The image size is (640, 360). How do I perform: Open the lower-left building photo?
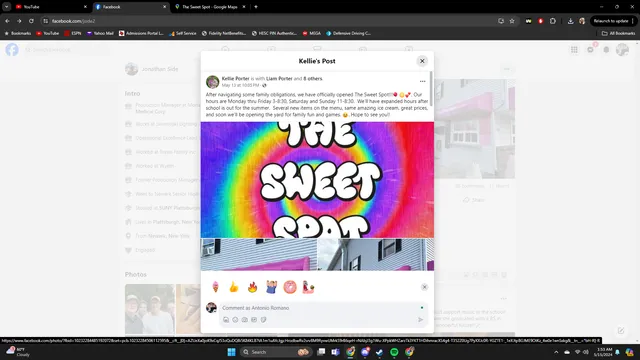click(259, 255)
